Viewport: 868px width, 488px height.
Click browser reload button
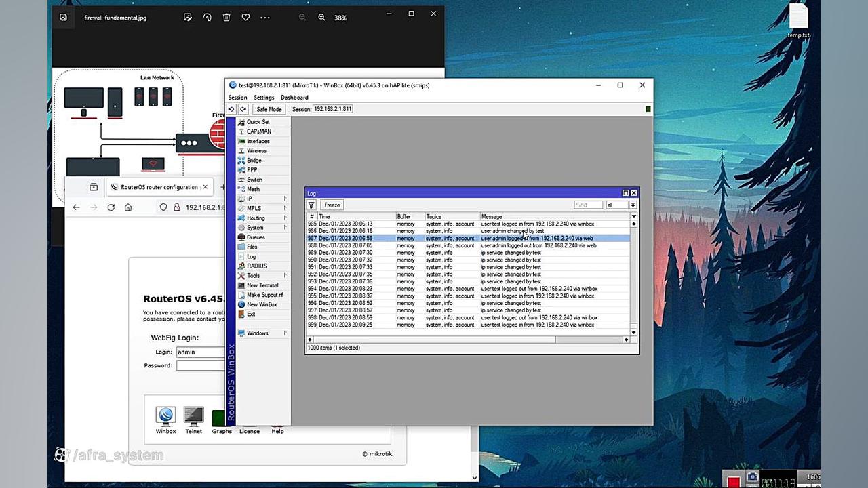(111, 207)
